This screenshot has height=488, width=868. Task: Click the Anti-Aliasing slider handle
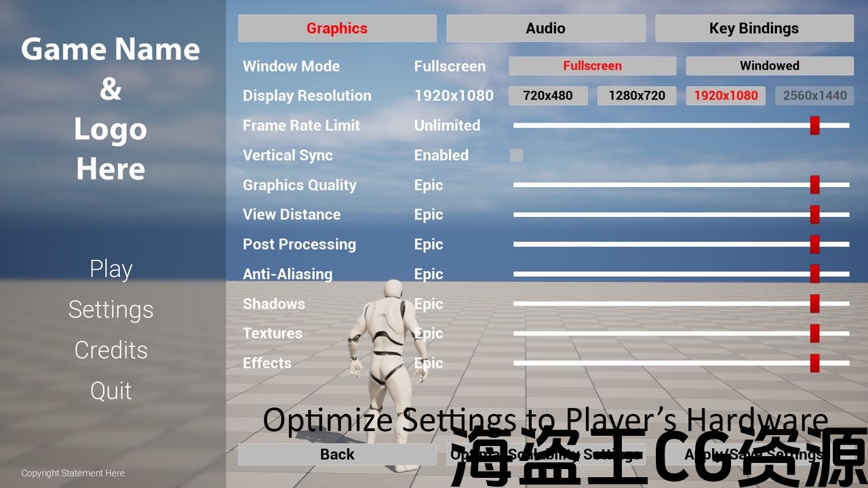814,274
